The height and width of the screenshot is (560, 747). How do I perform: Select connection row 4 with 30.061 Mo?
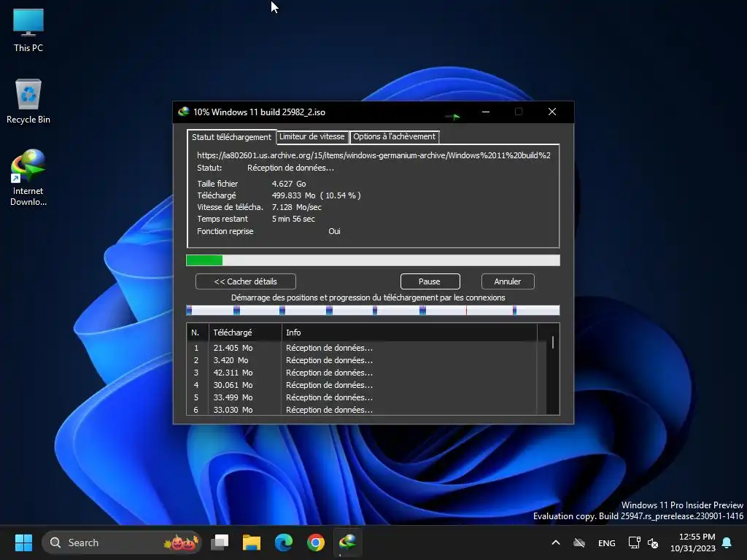point(362,385)
